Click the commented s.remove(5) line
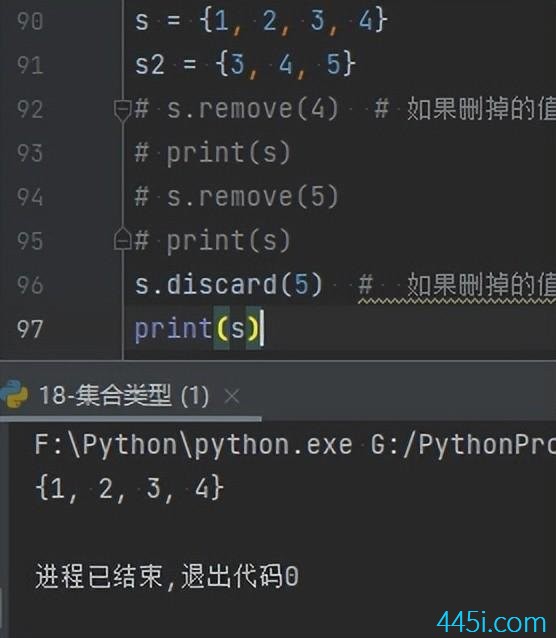This screenshot has width=556, height=638. [x=236, y=197]
